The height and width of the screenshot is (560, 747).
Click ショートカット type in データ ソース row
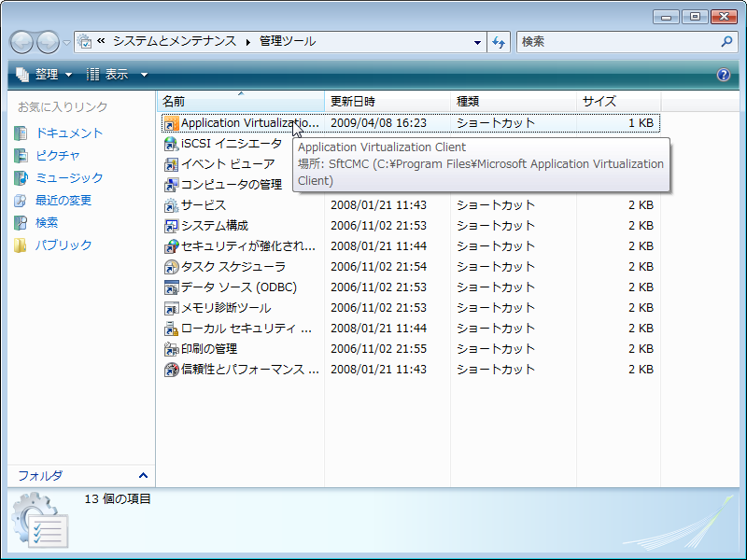point(496,287)
